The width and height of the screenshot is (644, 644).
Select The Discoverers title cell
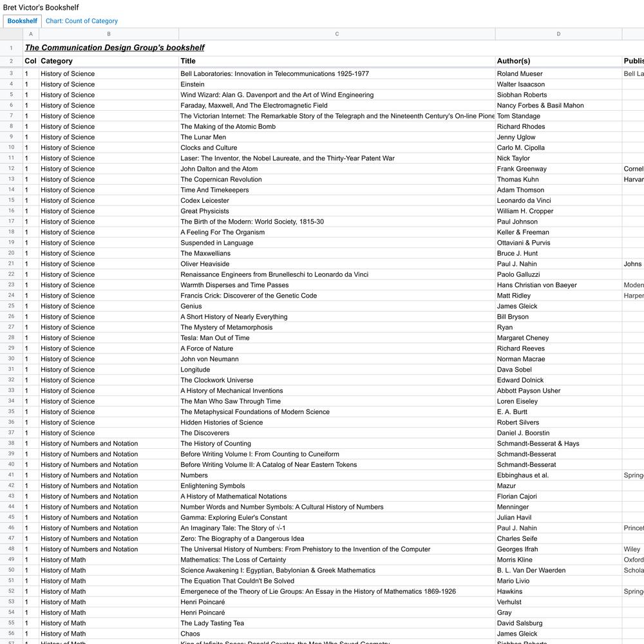pos(337,433)
